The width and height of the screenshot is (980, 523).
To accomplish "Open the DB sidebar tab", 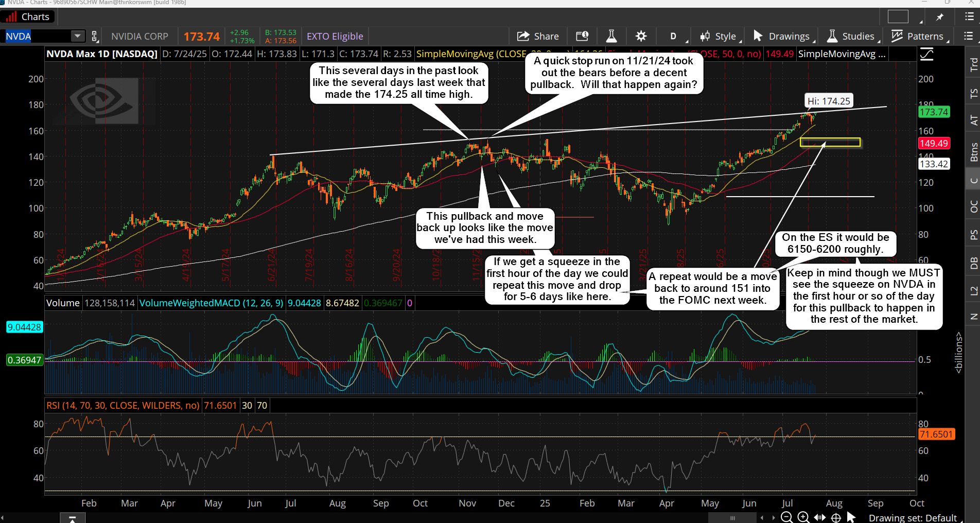I will [973, 263].
